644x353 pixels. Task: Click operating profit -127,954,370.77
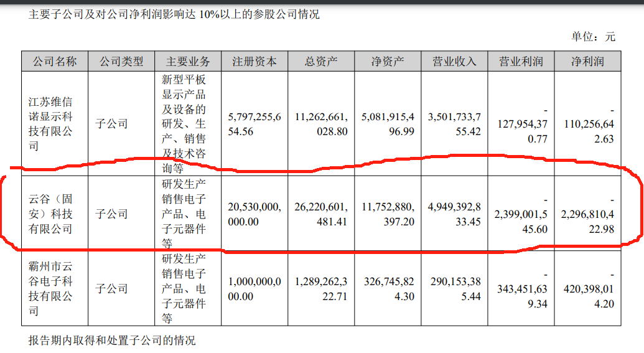coord(523,124)
